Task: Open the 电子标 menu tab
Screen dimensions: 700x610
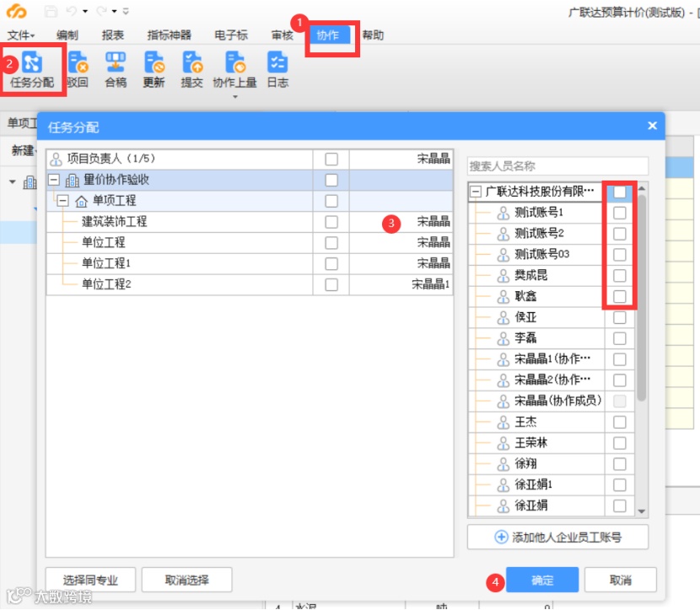Action: [x=231, y=35]
